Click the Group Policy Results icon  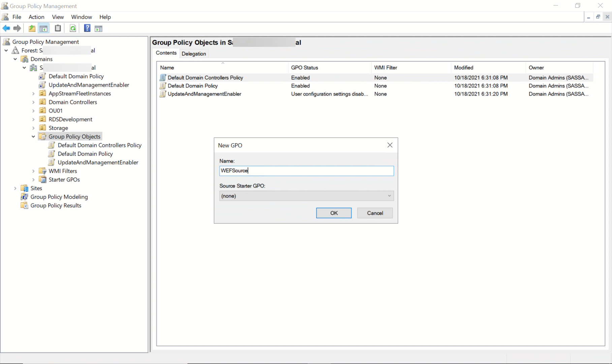click(25, 206)
